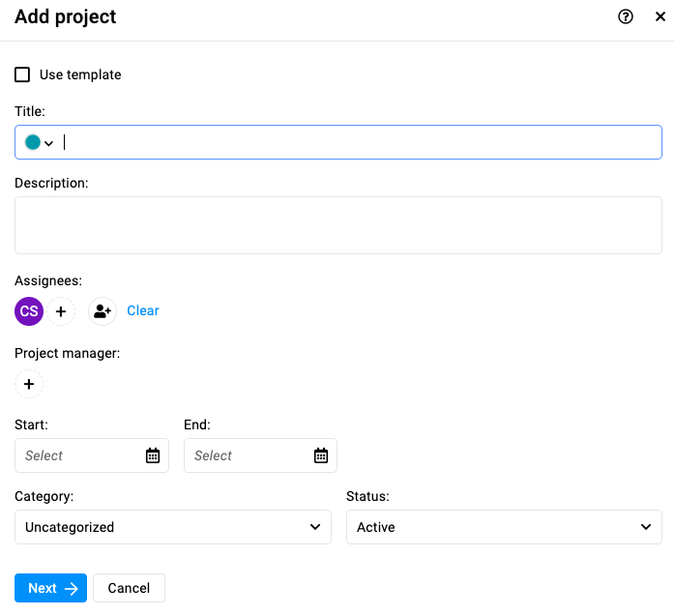Screen dimensions: 675x616
Task: Add an assignee with the plus icon
Action: coord(61,311)
